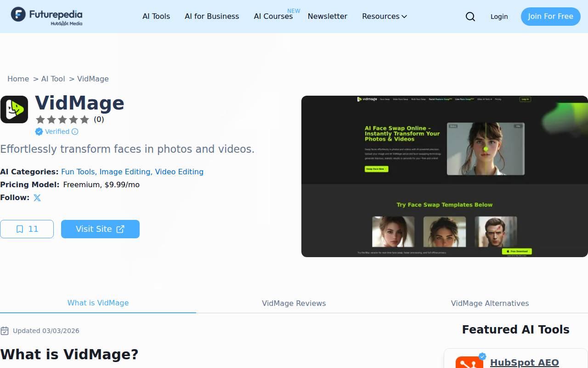Click the Login link
The image size is (588, 368).
tap(499, 17)
